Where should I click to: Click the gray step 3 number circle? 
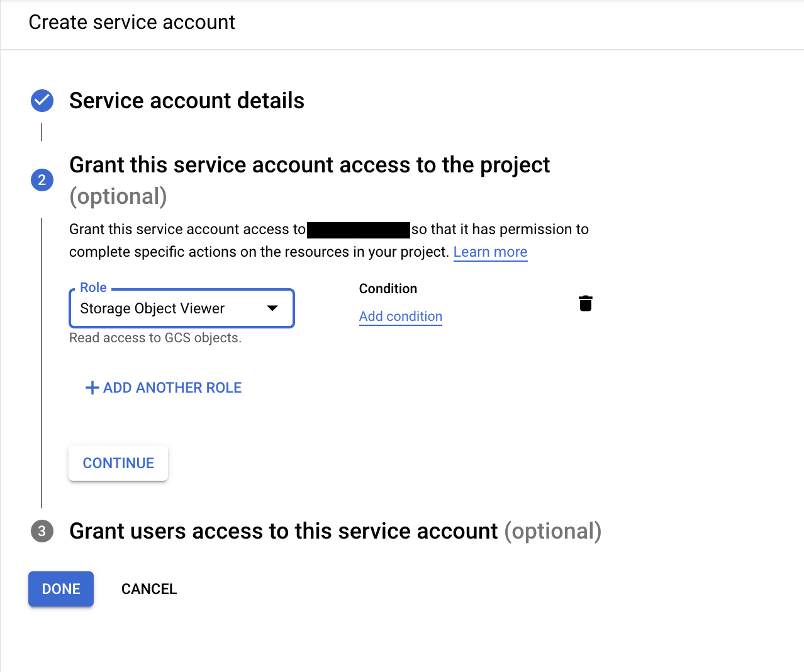click(x=42, y=531)
